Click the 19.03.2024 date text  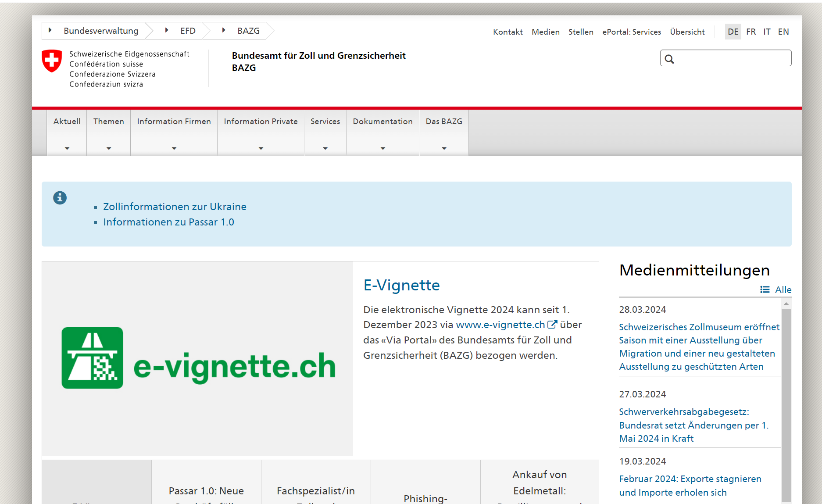[x=643, y=461]
